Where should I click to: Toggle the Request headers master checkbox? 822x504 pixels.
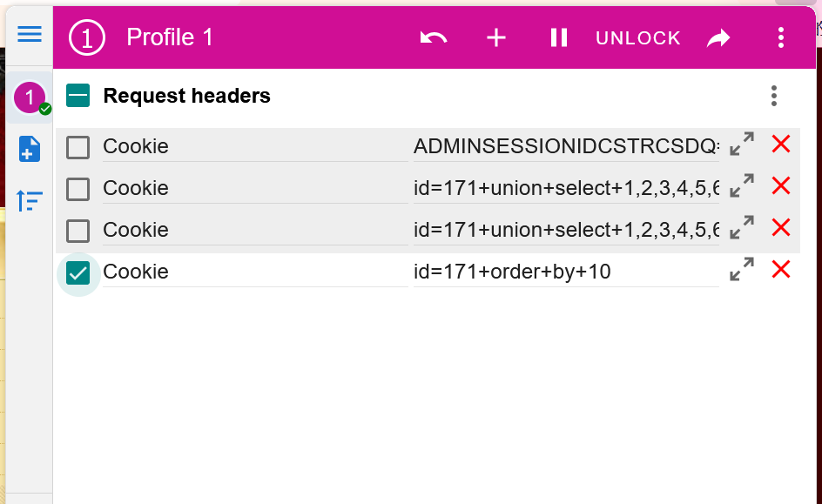tap(78, 96)
